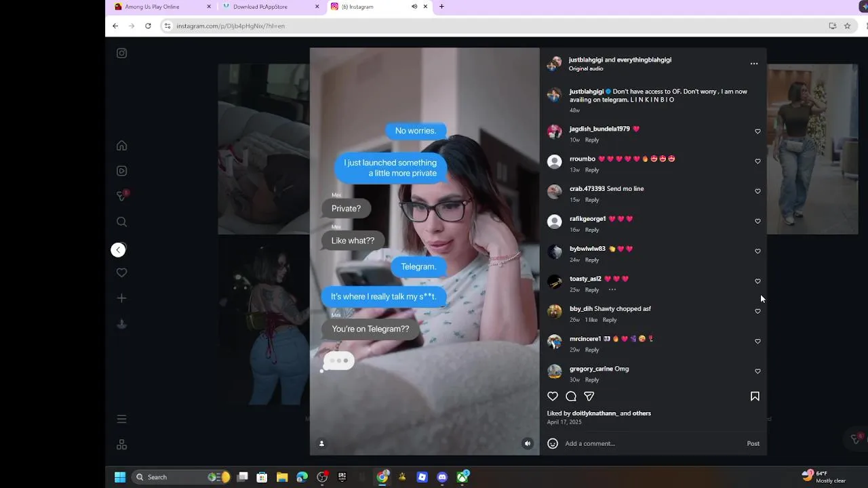
Task: Click the Create plus icon in sidebar
Action: pyautogui.click(x=121, y=298)
